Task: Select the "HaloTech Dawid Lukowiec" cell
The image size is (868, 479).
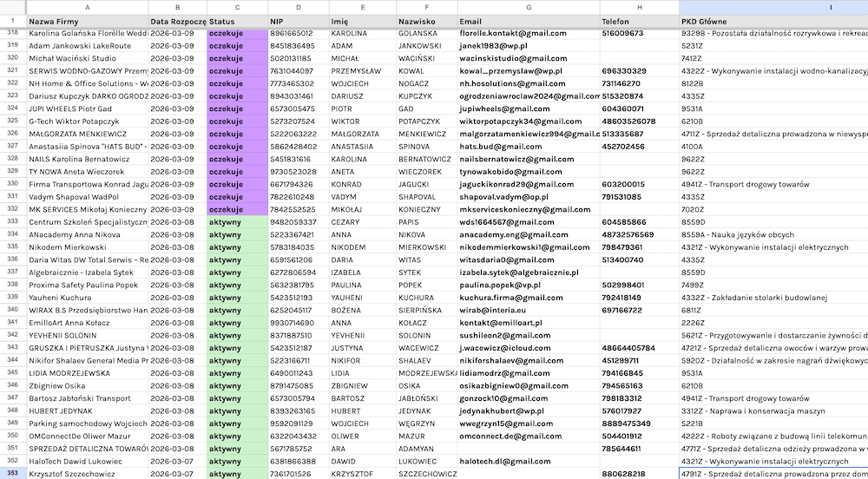Action: pos(86,461)
